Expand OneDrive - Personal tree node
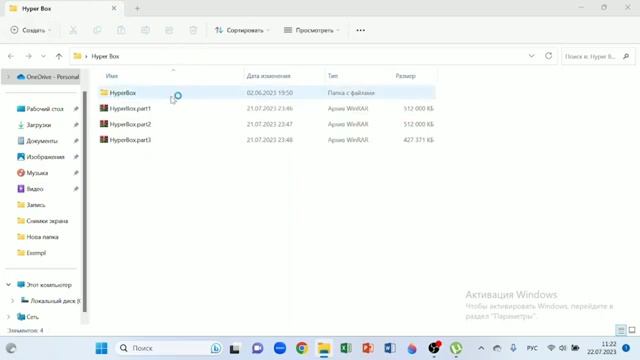640x360 pixels. (8, 77)
